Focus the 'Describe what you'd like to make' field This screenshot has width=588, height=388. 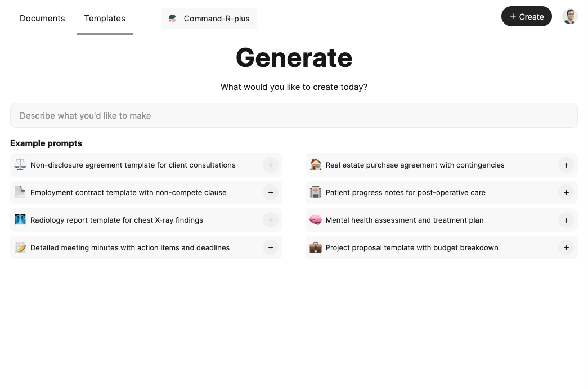tap(294, 115)
